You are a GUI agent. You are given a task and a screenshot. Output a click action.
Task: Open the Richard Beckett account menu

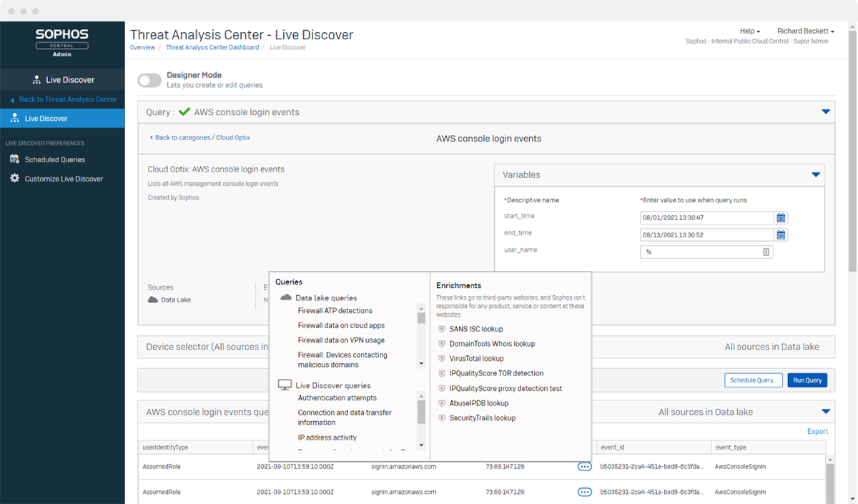tap(805, 31)
